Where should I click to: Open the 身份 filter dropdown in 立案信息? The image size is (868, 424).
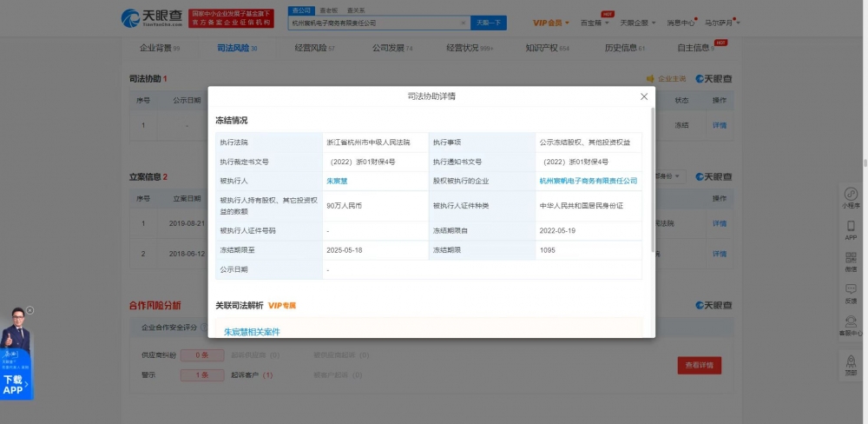coord(670,176)
